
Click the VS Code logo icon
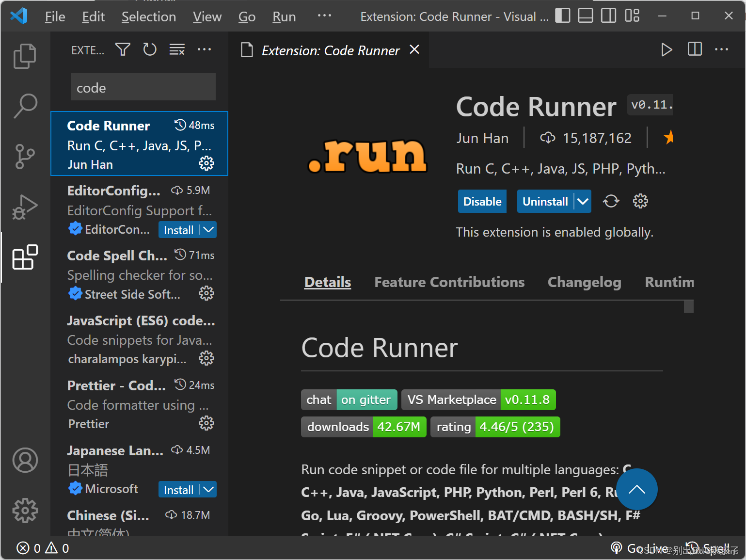(19, 16)
